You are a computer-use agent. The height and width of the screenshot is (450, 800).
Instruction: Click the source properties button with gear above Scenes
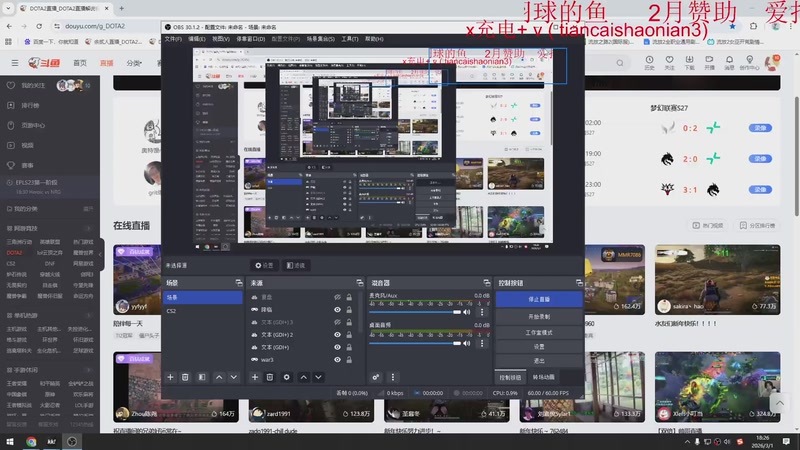[264, 265]
